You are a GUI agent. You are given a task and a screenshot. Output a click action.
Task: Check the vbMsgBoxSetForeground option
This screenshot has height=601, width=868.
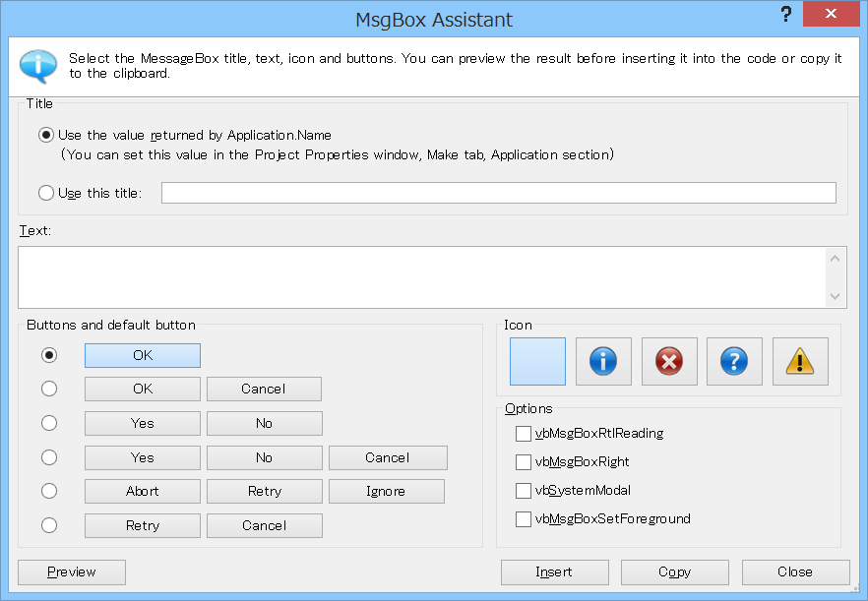[524, 519]
